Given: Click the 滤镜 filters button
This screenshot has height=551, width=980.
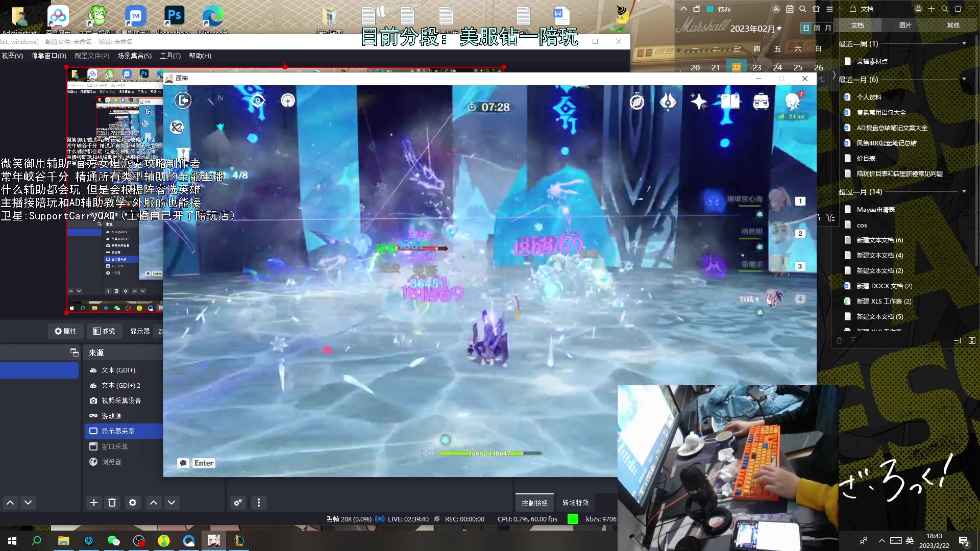Looking at the screenshot, I should tap(104, 331).
